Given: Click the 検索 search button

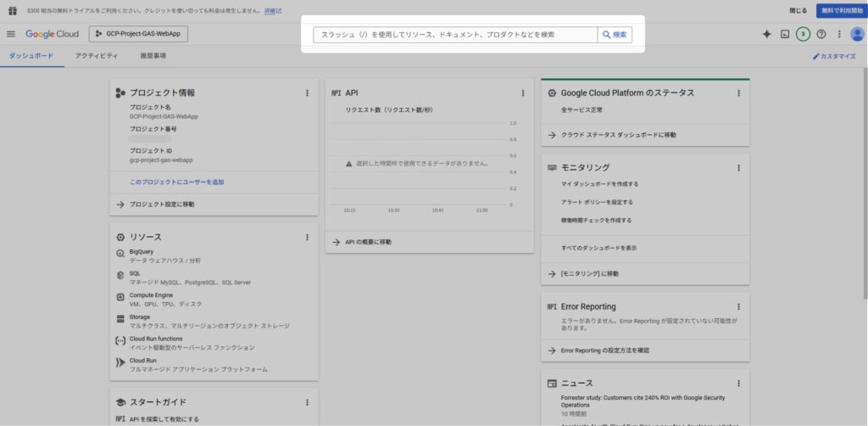Looking at the screenshot, I should (x=615, y=34).
